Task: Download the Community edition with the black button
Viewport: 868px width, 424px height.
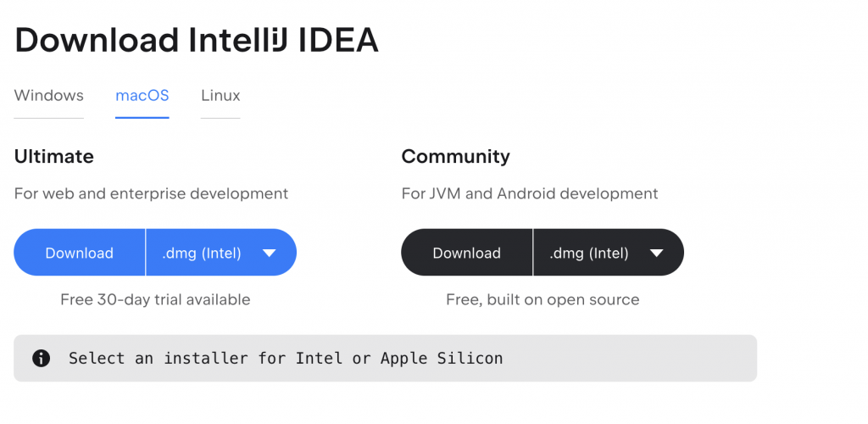Action: [466, 253]
